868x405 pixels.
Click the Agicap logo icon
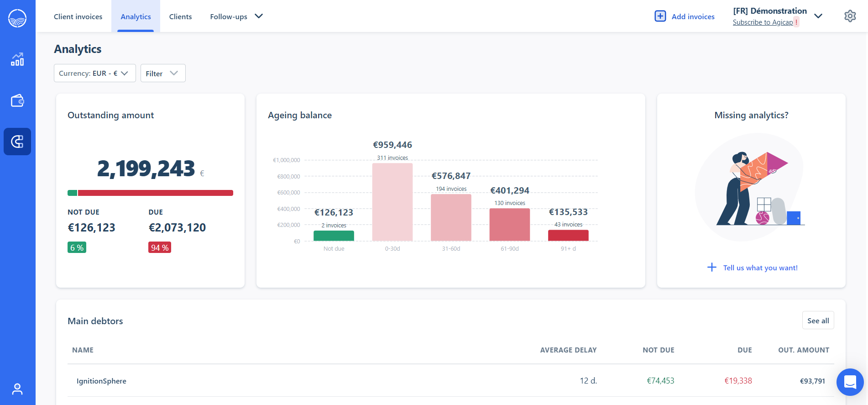pos(17,18)
